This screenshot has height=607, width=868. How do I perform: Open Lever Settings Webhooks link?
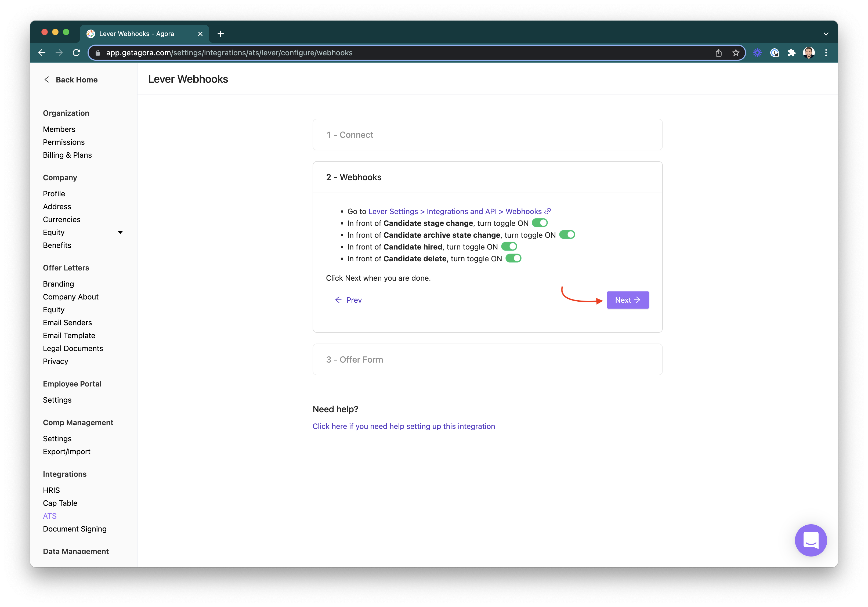(x=455, y=211)
